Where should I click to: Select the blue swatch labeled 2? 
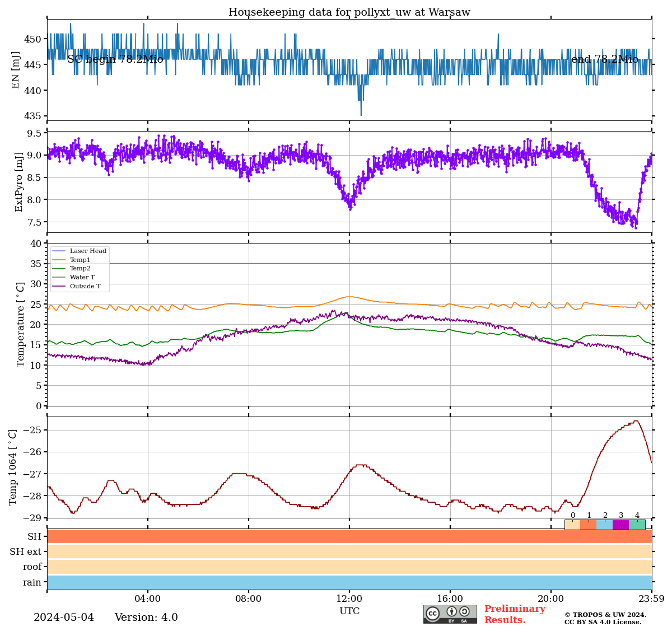(x=605, y=525)
